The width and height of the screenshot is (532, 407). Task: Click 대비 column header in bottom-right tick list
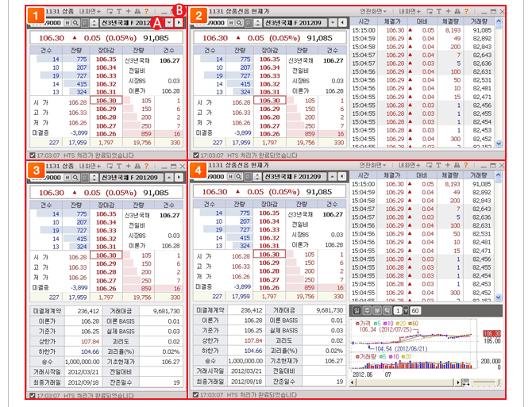[x=422, y=175]
